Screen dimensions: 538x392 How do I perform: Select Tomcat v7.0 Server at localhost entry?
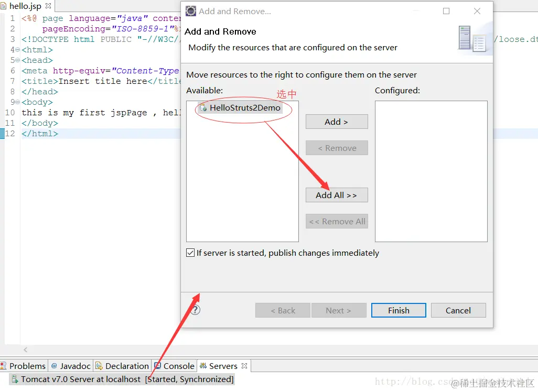[x=122, y=379]
